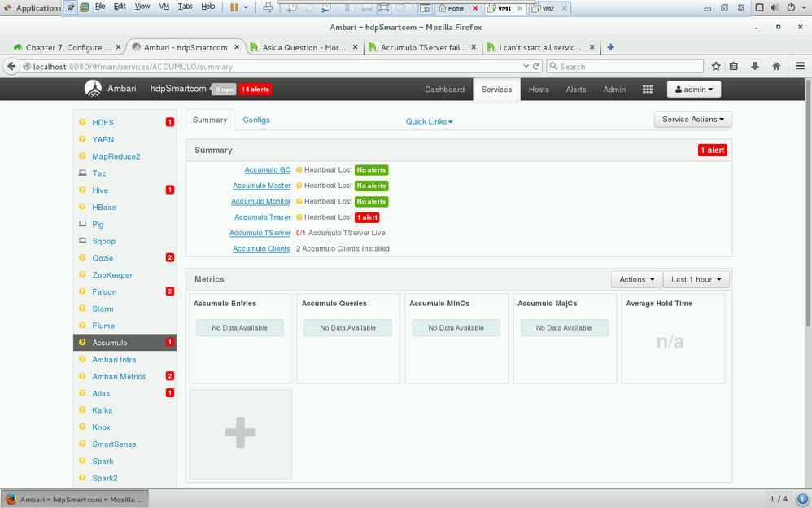Viewport: 812px width, 508px height.
Task: Open the Admin nav tab
Action: (x=614, y=90)
